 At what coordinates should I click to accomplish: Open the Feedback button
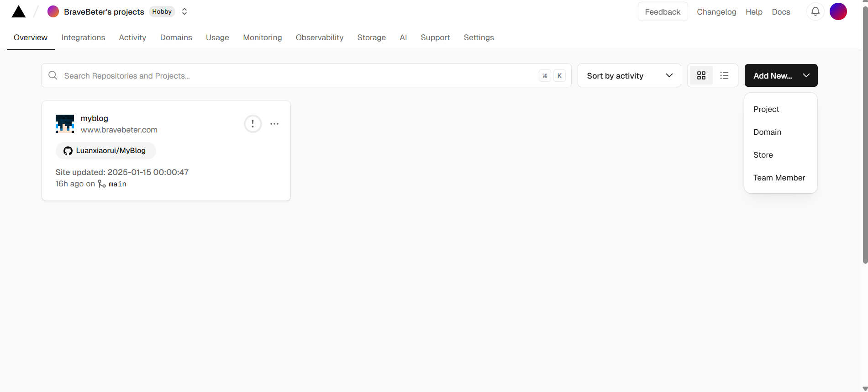pyautogui.click(x=663, y=12)
